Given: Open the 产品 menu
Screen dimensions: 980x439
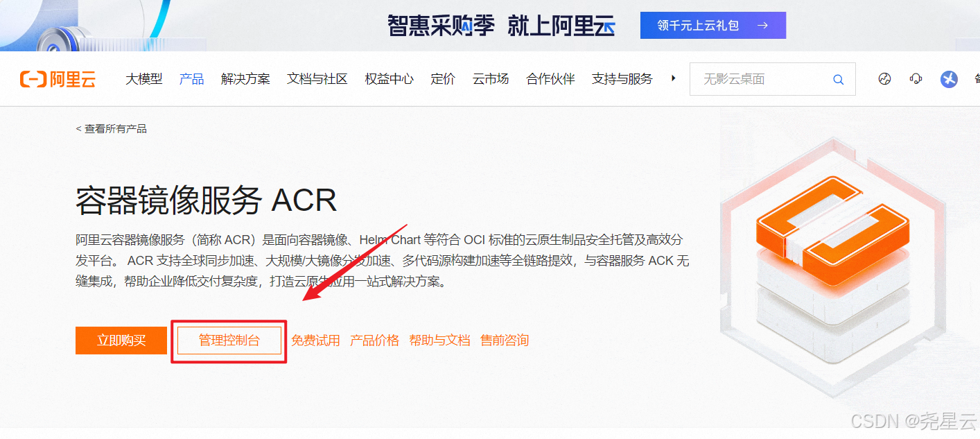Looking at the screenshot, I should pos(191,79).
